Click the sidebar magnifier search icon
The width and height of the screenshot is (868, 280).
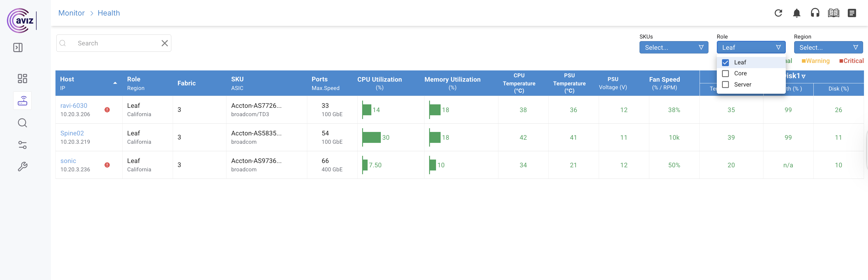[x=22, y=123]
